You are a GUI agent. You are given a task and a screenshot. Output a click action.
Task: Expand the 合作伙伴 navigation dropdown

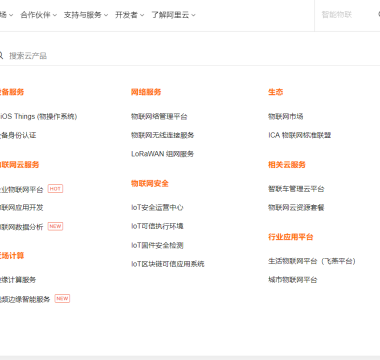[38, 15]
